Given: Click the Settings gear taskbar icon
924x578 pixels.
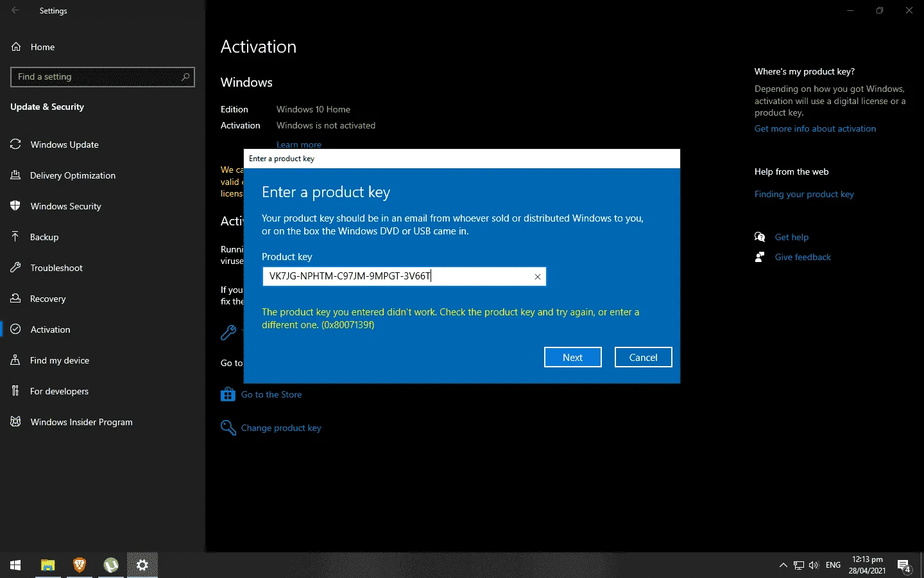Looking at the screenshot, I should pos(142,565).
